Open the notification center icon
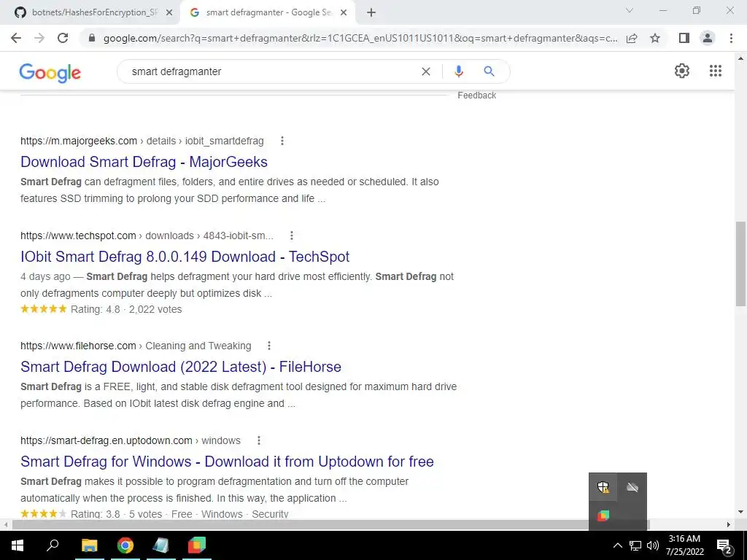747x560 pixels. point(724,545)
